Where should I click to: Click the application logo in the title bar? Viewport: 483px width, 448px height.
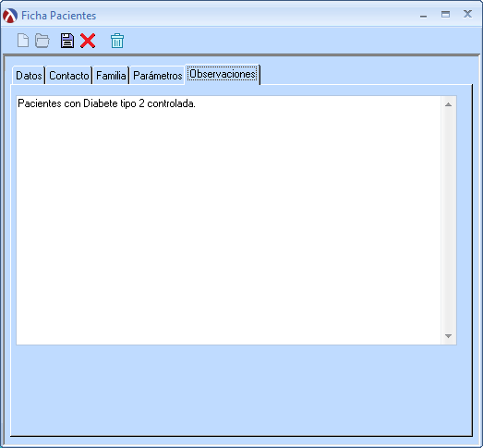pyautogui.click(x=10, y=16)
